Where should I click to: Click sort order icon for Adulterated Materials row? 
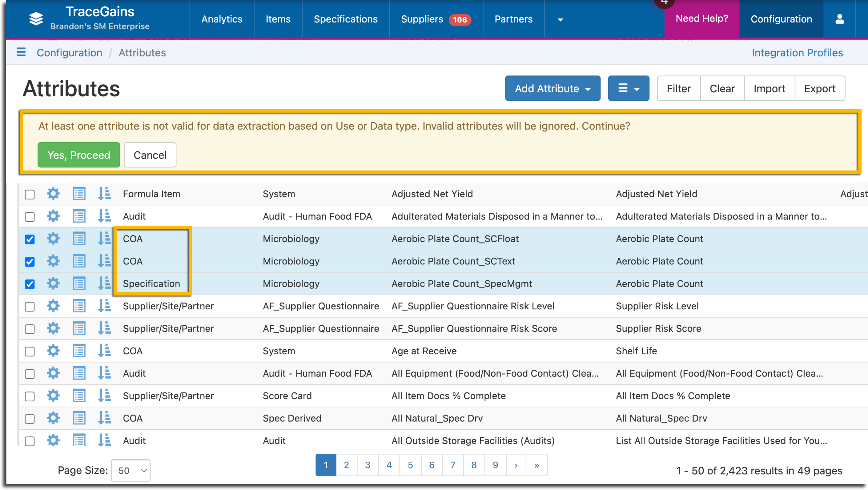[x=104, y=216]
